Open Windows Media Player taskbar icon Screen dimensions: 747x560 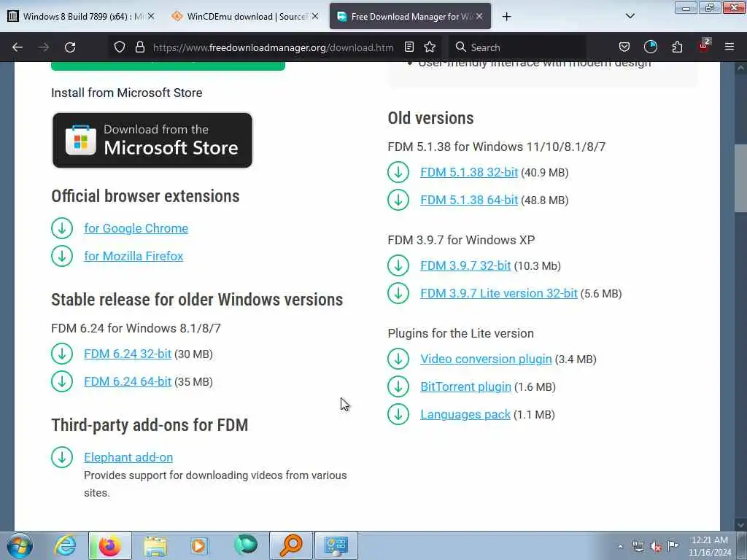[199, 545]
